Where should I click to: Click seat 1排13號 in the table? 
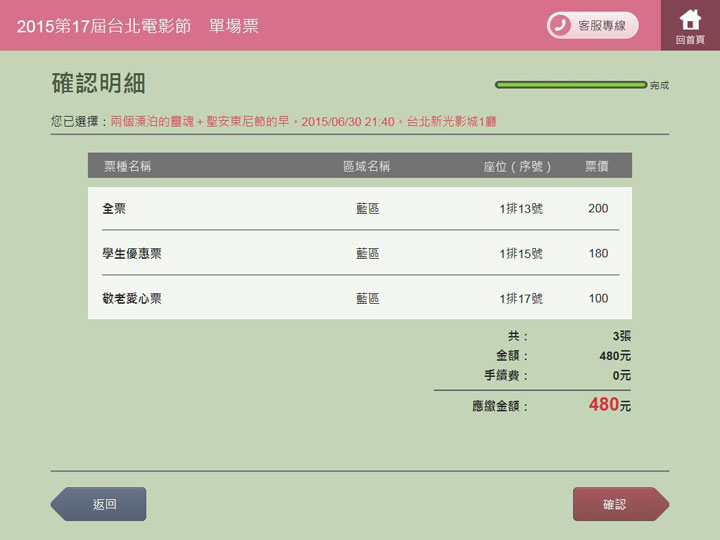[521, 209]
